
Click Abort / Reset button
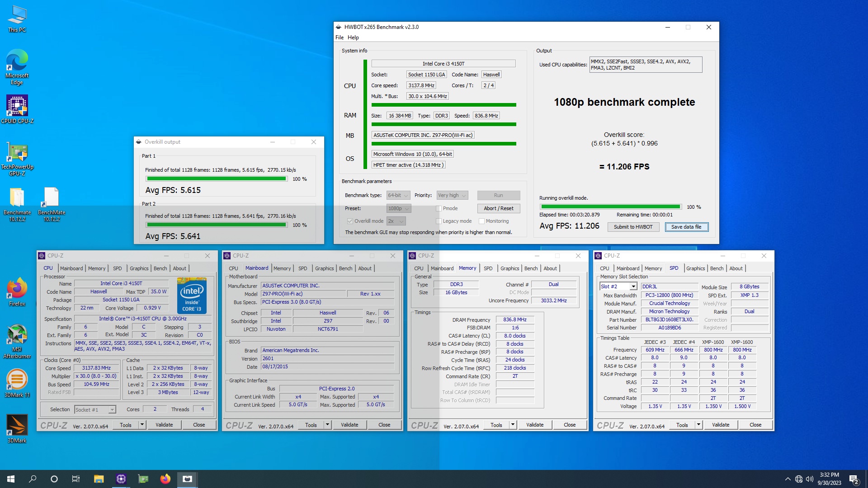[498, 208]
